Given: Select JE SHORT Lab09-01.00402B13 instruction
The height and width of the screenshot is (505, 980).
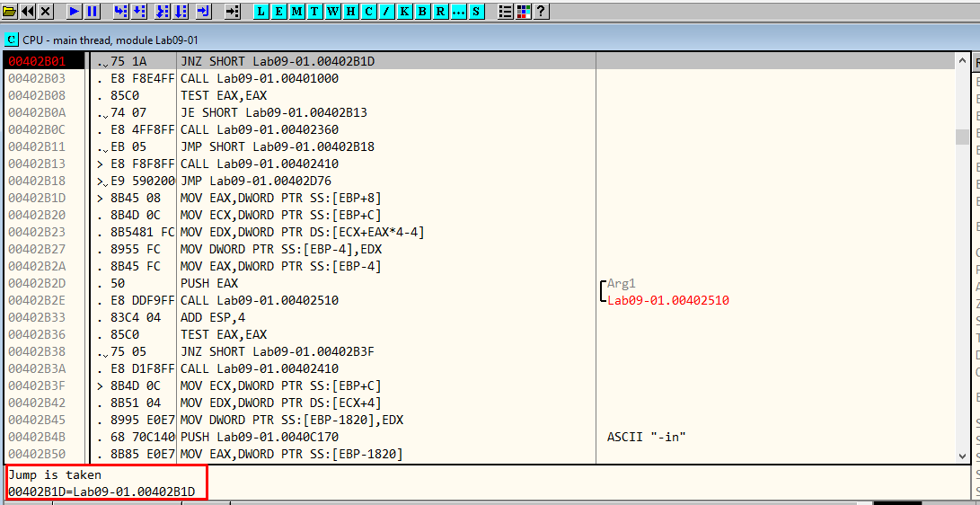Looking at the screenshot, I should pyautogui.click(x=273, y=112).
